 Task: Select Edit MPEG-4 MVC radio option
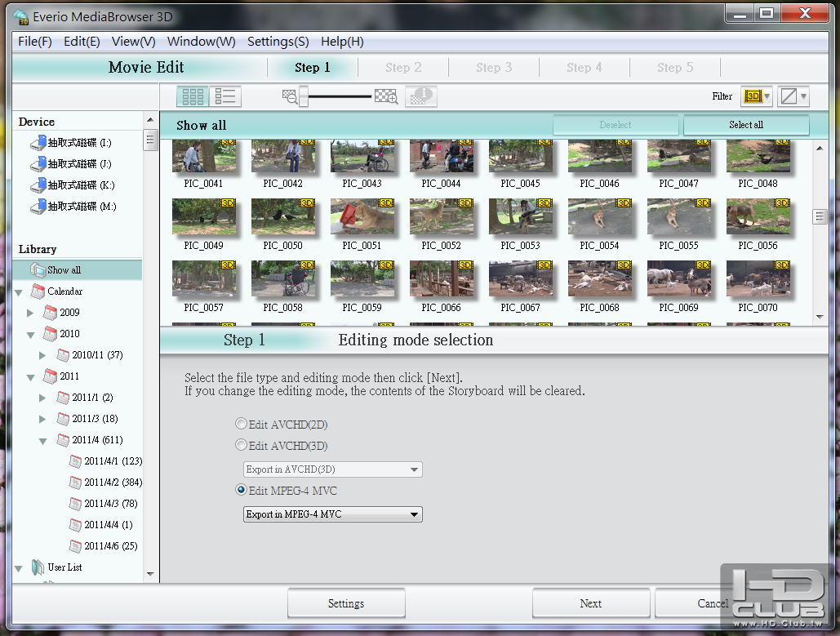(242, 490)
